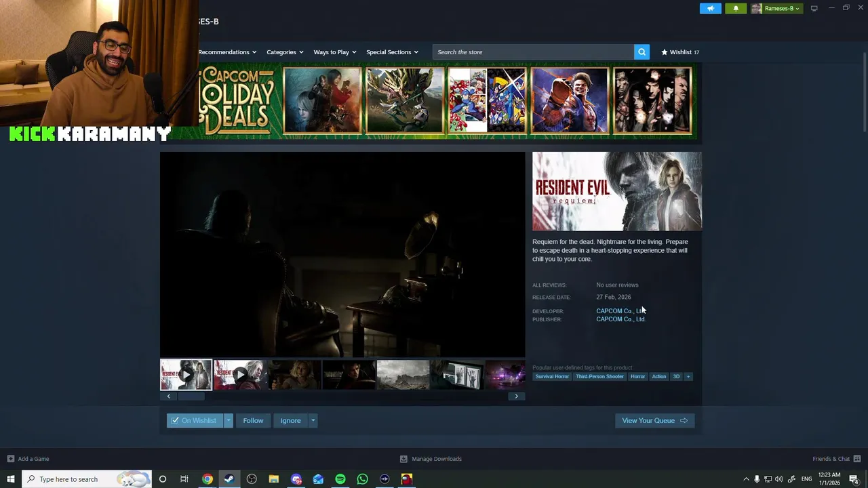This screenshot has height=488, width=868.
Task: Open Spotify from taskbar
Action: (x=340, y=479)
